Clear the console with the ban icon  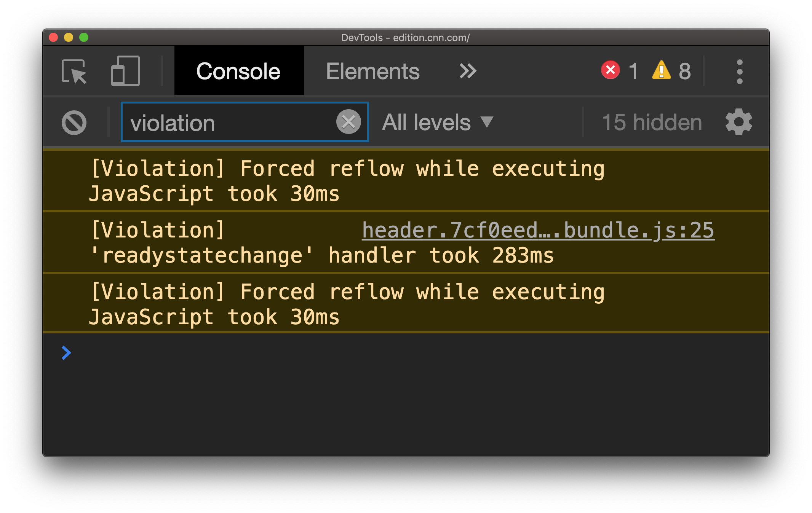74,123
